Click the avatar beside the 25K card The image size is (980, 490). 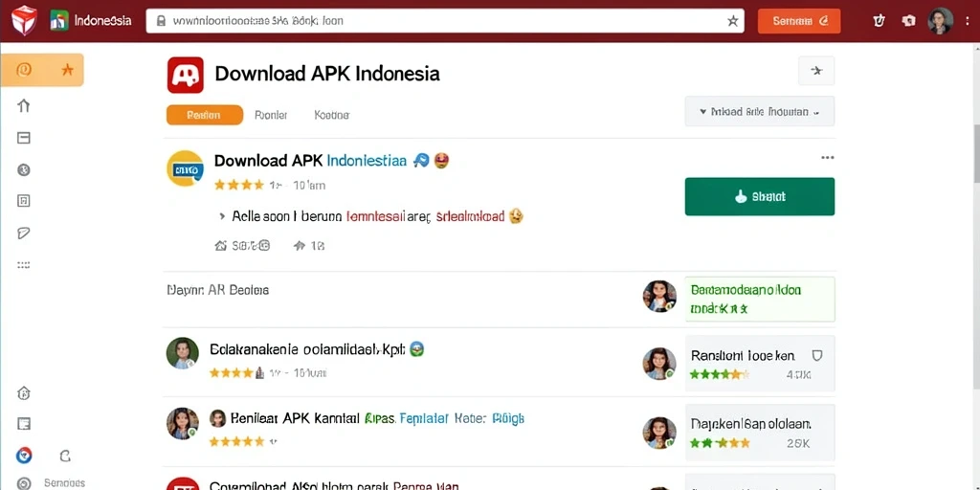659,433
